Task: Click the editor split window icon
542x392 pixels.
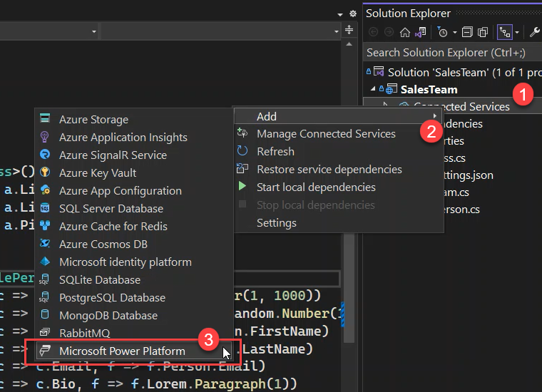Action: pos(349,30)
